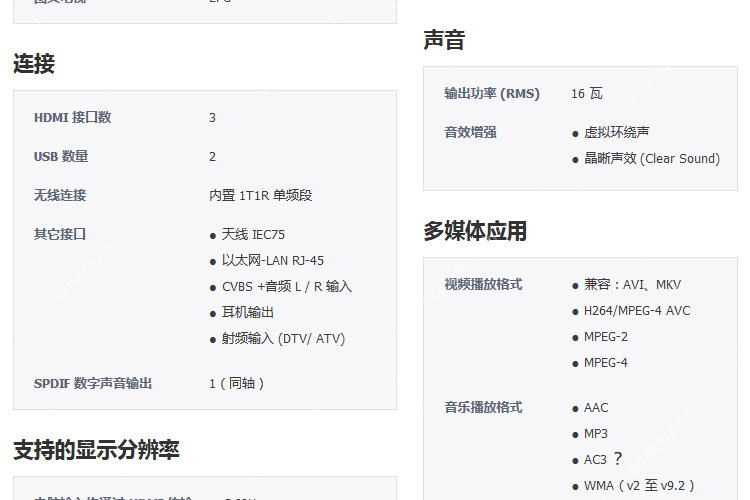This screenshot has height=500, width=750.
Task: Select the 多媒体应用 heading
Action: (x=475, y=231)
